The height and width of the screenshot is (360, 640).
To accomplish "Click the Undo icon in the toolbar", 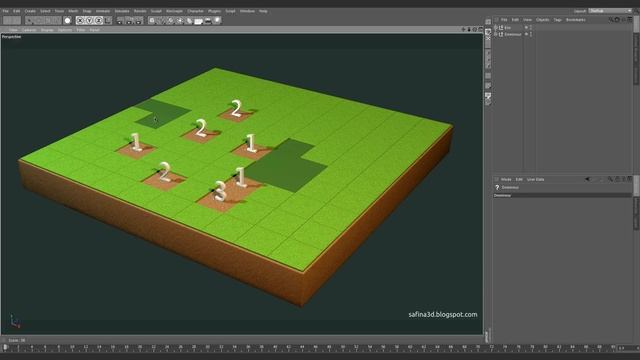I will [x=7, y=20].
